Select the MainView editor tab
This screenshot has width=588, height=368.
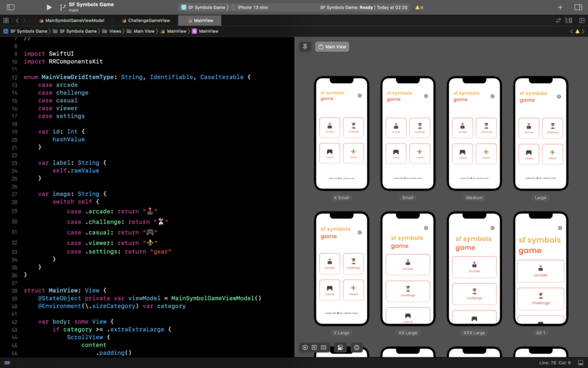pos(199,20)
